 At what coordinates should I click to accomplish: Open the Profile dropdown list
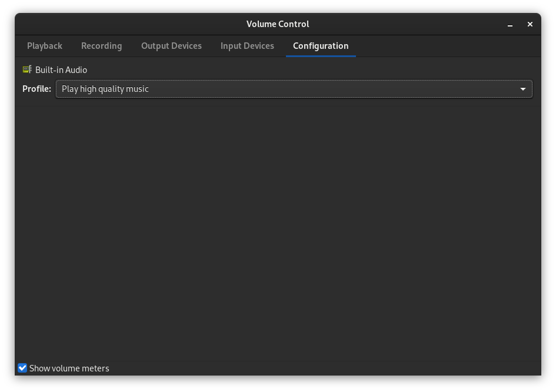(294, 89)
